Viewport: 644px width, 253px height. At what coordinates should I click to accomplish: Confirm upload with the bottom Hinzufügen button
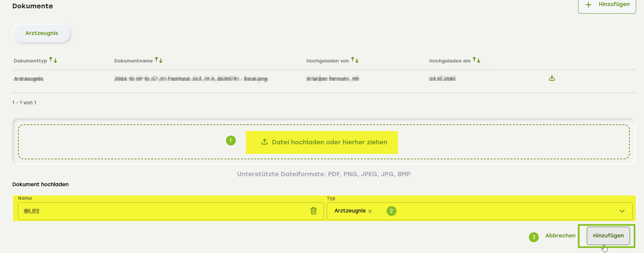tap(608, 236)
